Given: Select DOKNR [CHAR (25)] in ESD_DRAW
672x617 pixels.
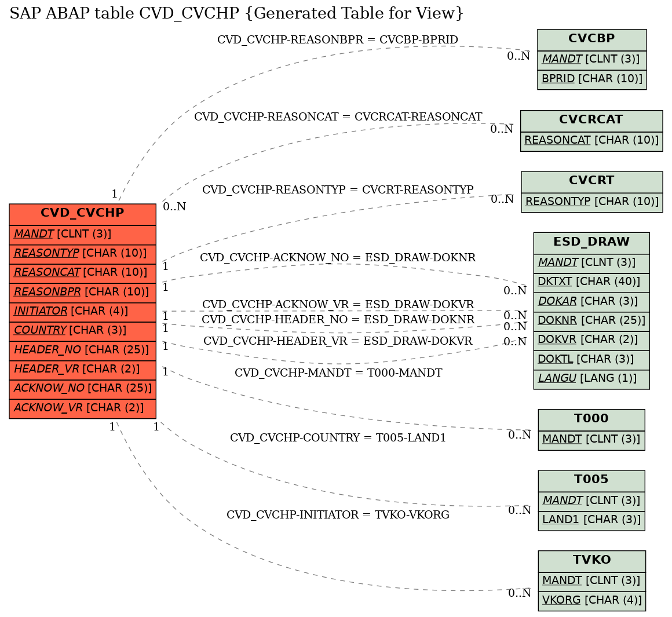Looking at the screenshot, I should (x=591, y=321).
